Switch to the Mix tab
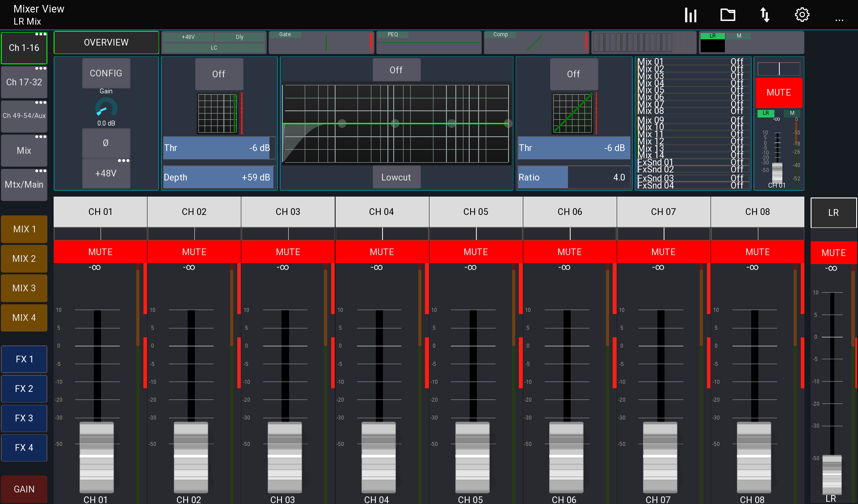This screenshot has width=858, height=504. (x=24, y=151)
